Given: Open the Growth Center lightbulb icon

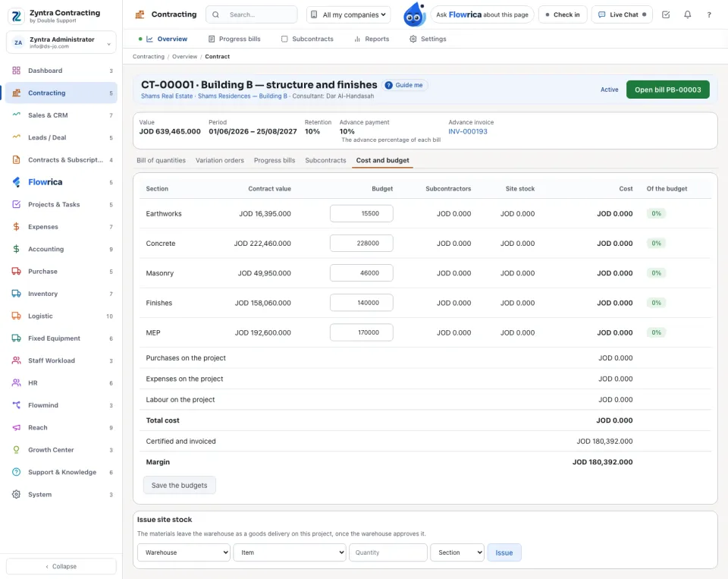Looking at the screenshot, I should [16, 450].
